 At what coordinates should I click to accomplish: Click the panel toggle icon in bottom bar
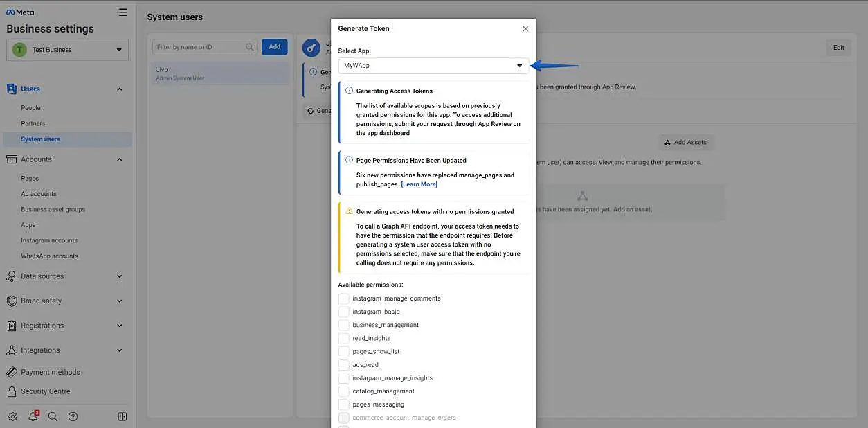123,416
